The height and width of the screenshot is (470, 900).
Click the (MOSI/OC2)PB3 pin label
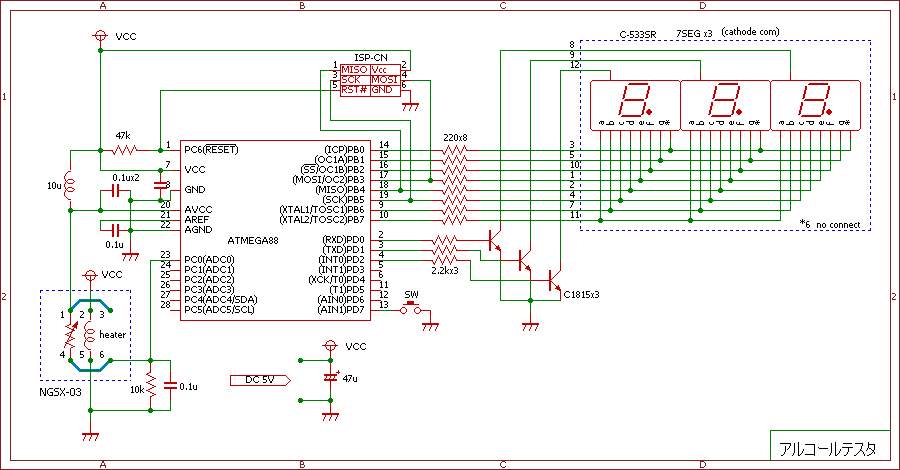coord(328,180)
